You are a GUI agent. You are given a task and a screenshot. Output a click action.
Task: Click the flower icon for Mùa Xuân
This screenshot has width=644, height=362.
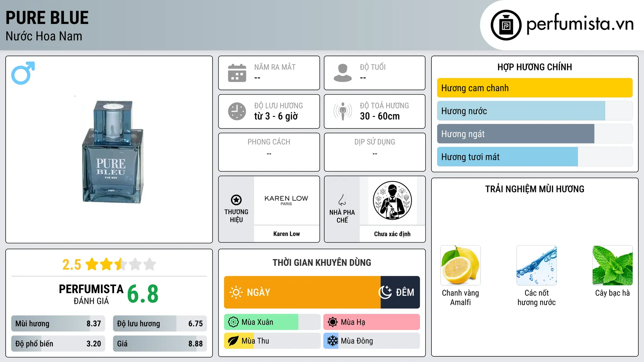pos(233,322)
